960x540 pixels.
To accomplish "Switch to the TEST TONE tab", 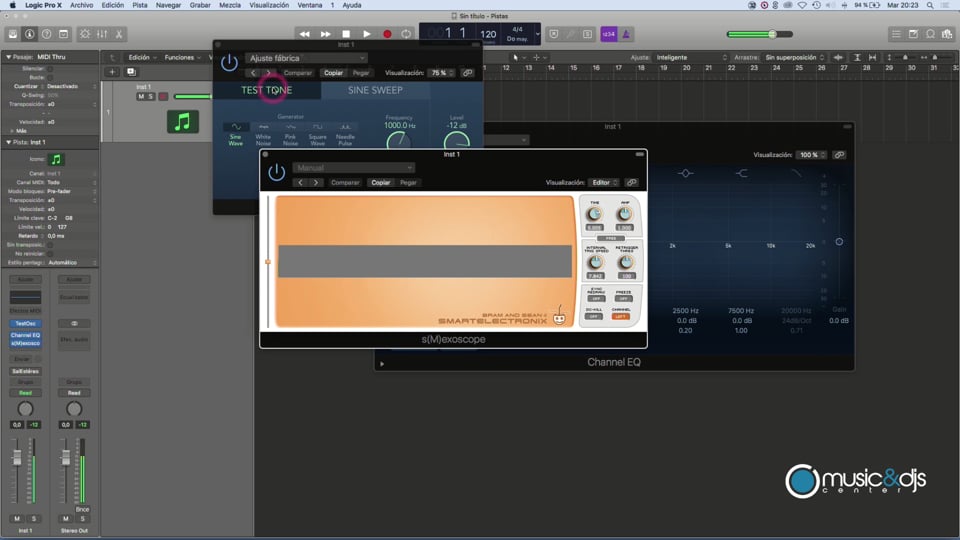I will [x=267, y=90].
